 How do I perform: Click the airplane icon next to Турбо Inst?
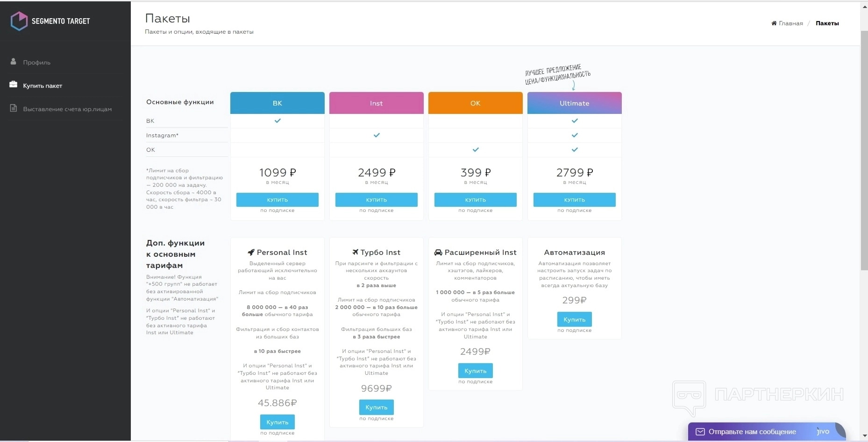point(356,253)
